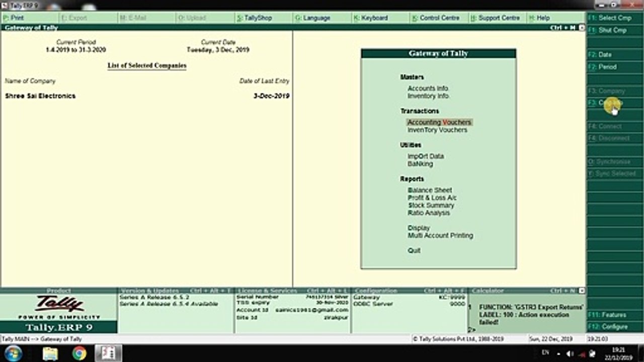Click the Account ID email row
Image resolution: width=644 pixels, height=362 pixels.
coord(292,310)
